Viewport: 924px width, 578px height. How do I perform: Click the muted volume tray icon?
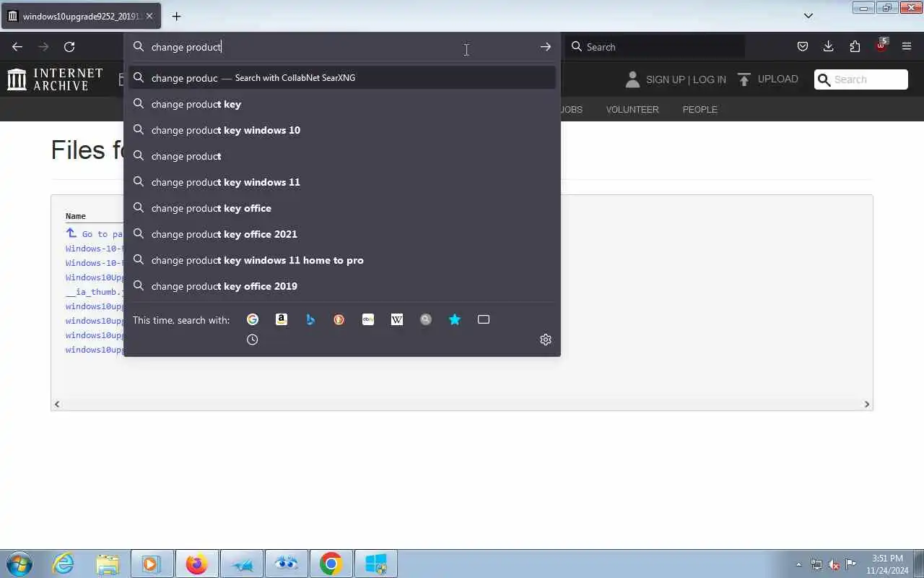point(834,564)
